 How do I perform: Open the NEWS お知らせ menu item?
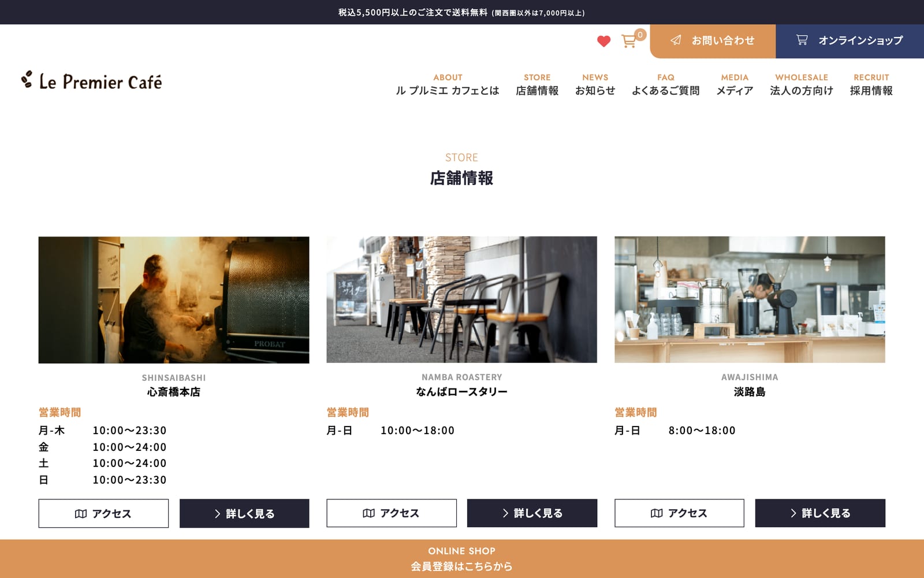coord(595,84)
